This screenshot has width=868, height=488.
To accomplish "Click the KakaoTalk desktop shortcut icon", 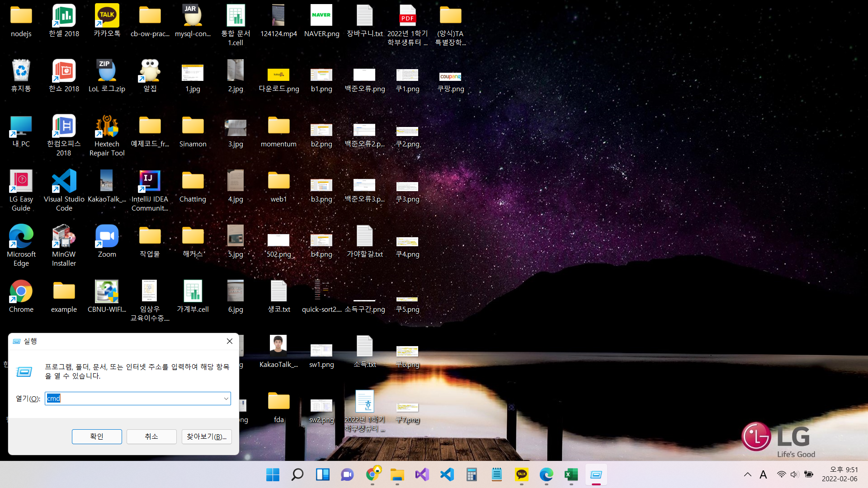I will [x=107, y=16].
